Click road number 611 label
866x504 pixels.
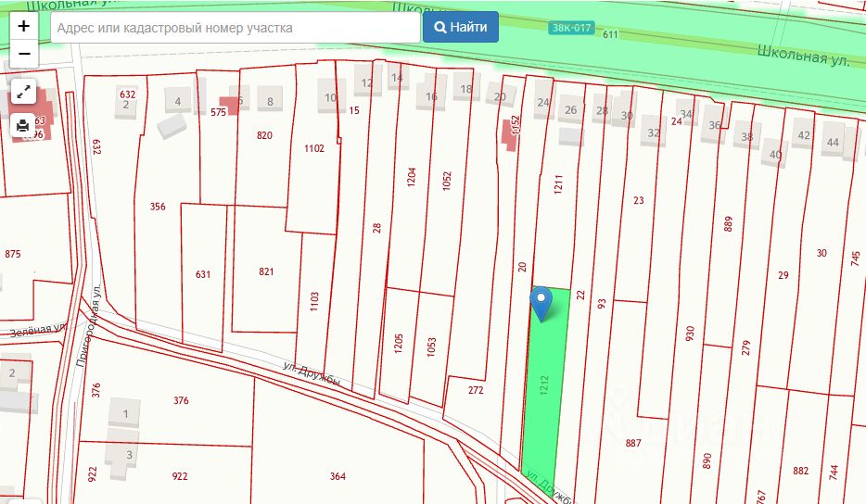610,34
